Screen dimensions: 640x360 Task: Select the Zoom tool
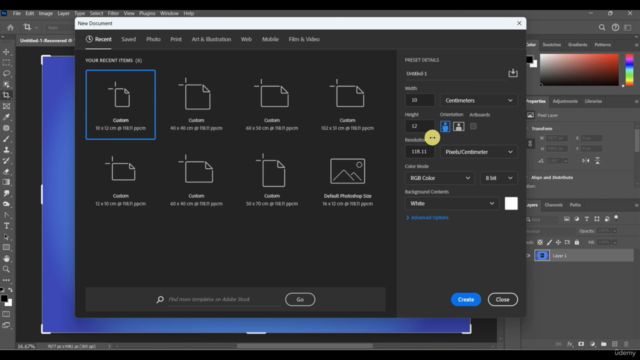pyautogui.click(x=7, y=269)
